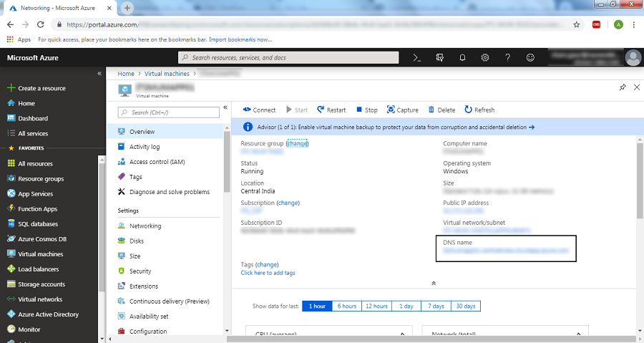Open All resources favorite
Viewport: 644px width, 343px height.
[30, 163]
